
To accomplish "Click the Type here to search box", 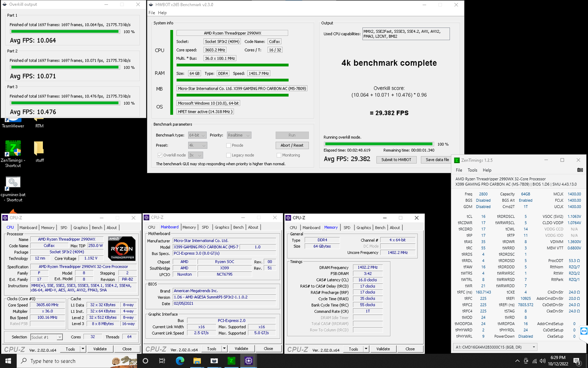I will 77,361.
